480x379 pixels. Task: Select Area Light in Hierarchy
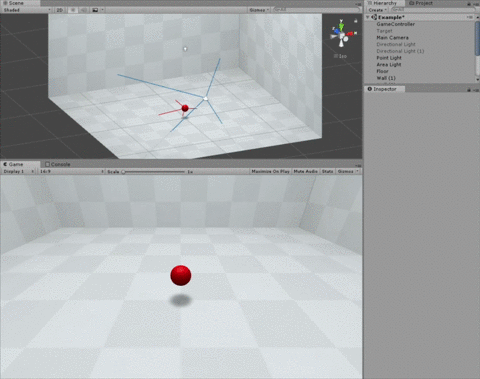point(389,65)
